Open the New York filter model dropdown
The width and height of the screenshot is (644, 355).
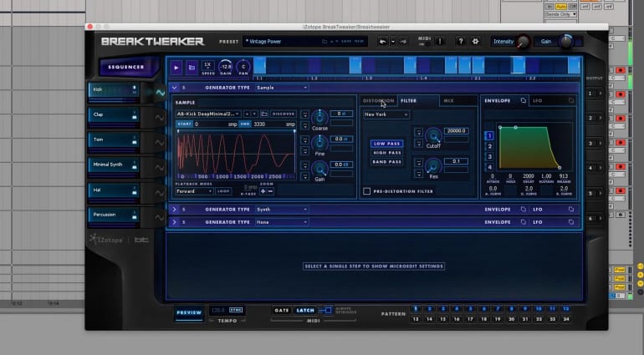point(386,114)
